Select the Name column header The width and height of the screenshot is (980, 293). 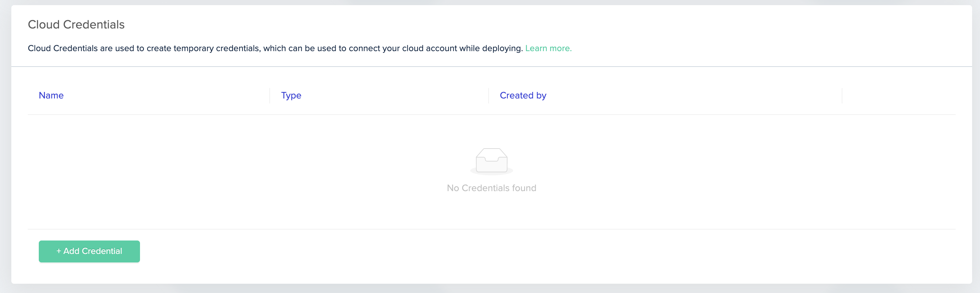51,95
